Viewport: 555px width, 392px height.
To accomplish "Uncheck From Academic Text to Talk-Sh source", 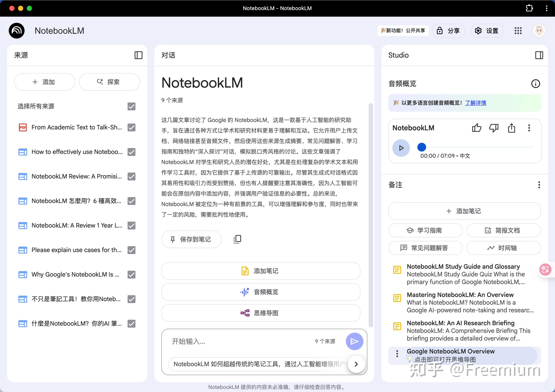I will 132,127.
